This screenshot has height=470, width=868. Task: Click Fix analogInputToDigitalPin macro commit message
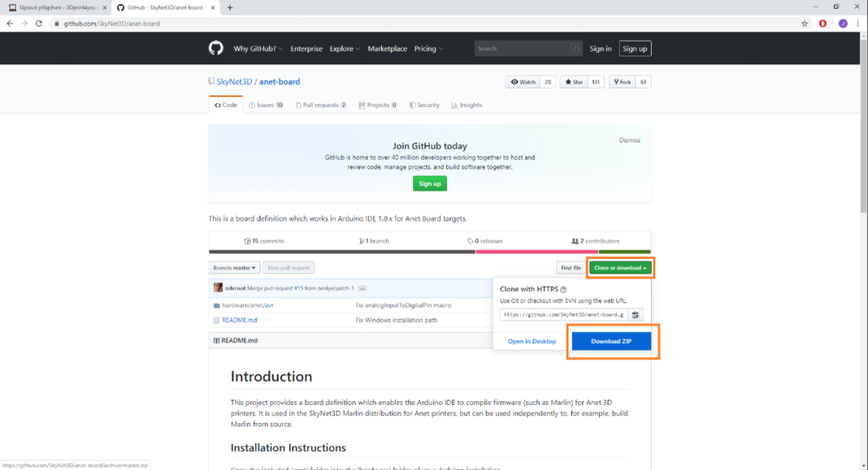tap(404, 306)
